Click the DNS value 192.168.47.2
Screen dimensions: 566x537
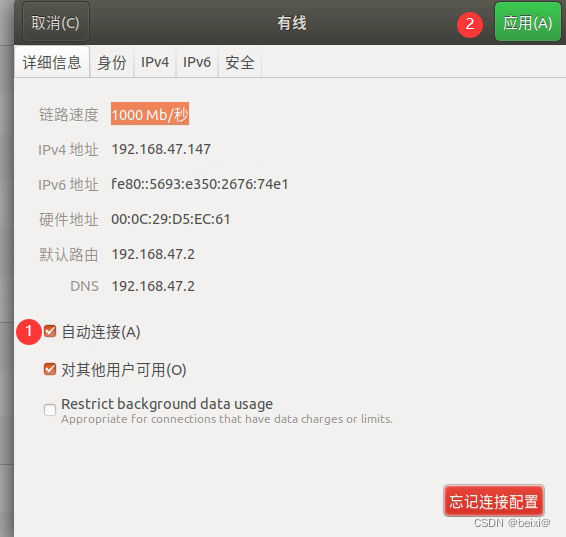click(153, 286)
